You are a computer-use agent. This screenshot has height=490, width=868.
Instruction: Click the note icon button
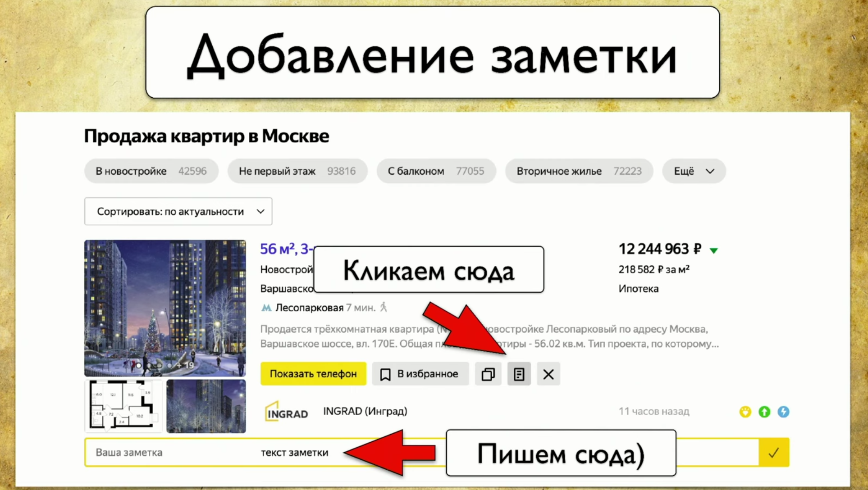point(519,374)
